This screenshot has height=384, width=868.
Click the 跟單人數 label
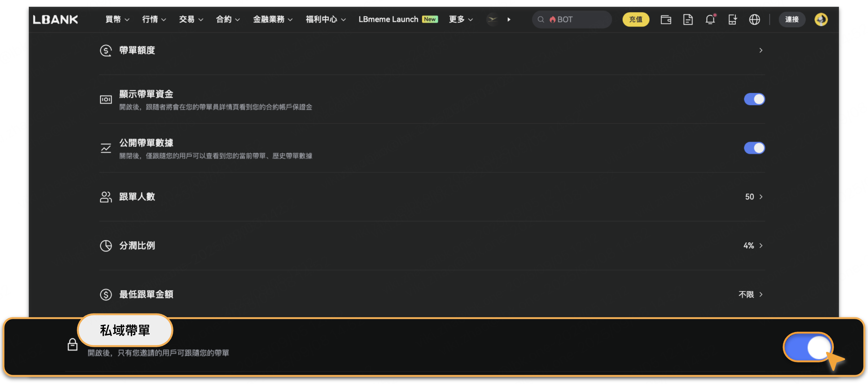click(x=137, y=197)
